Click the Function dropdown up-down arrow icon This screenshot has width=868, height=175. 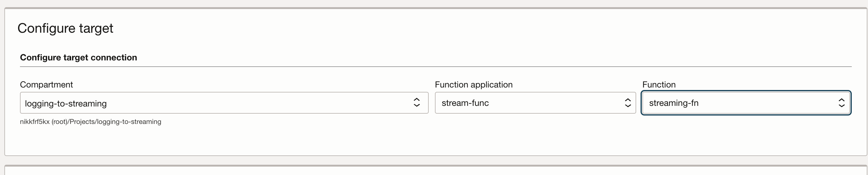point(841,103)
